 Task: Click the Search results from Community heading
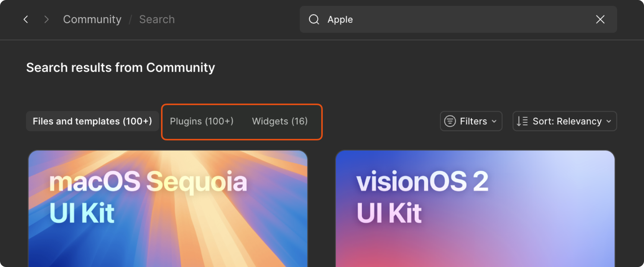click(x=120, y=68)
